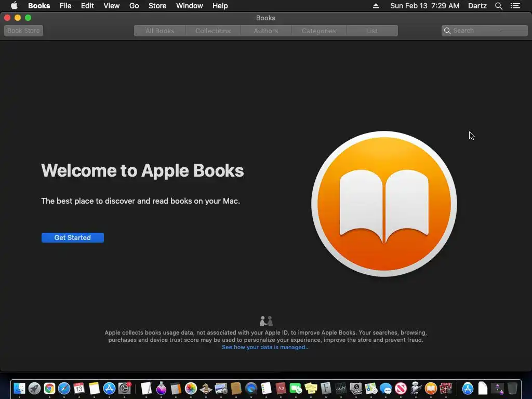Switch to the List tab
Screen dimensions: 532x399
[372, 31]
